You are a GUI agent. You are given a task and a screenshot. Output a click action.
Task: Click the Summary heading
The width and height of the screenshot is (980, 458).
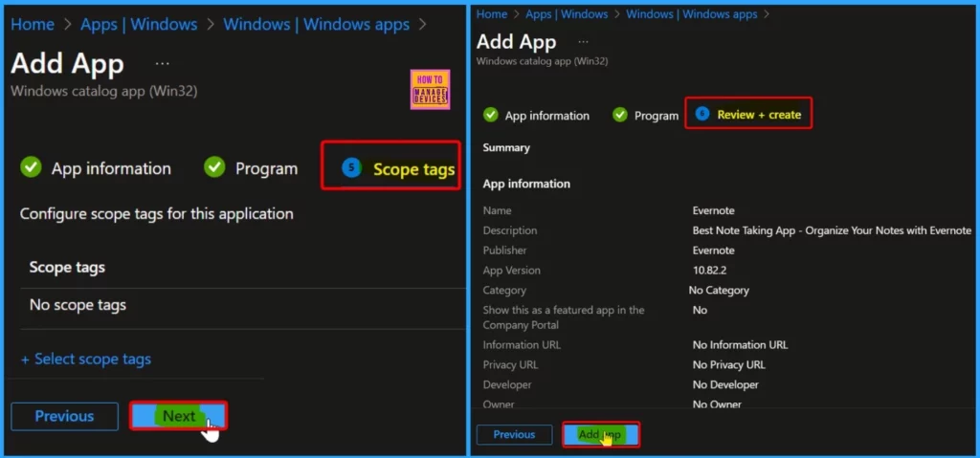[x=506, y=148]
